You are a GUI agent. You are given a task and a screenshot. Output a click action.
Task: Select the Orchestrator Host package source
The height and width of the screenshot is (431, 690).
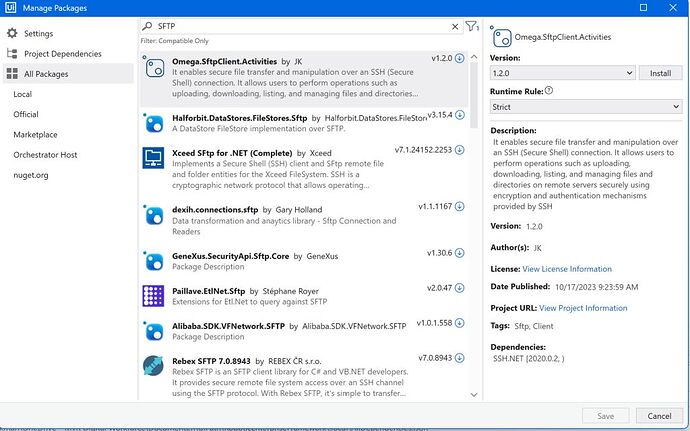[x=45, y=155]
